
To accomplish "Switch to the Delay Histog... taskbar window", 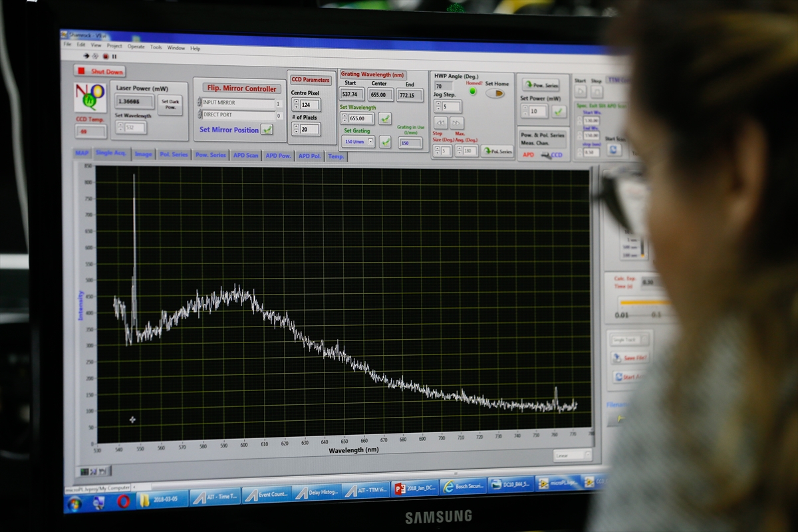I will [x=317, y=493].
